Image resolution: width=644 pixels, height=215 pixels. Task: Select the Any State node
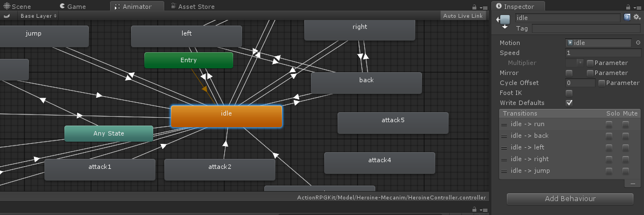(109, 133)
